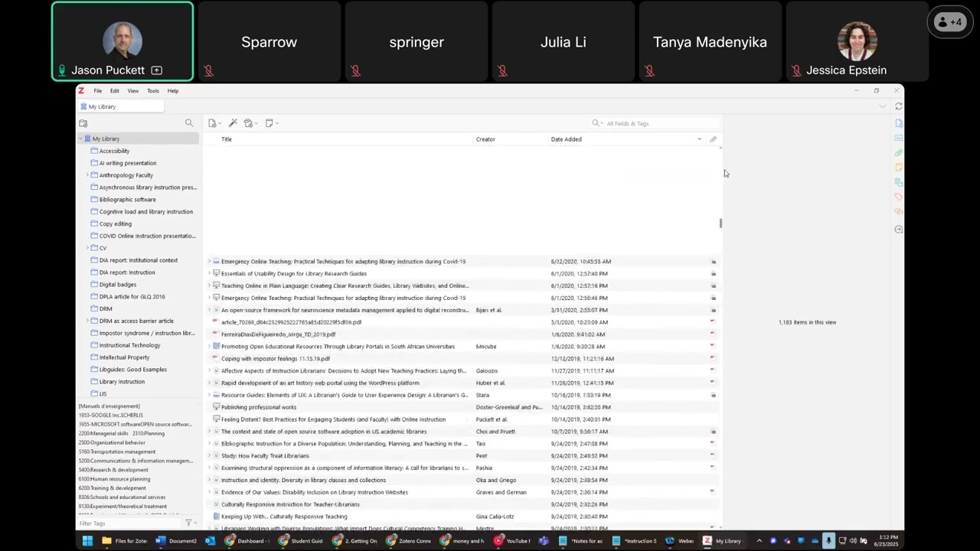The height and width of the screenshot is (551, 980).
Task: Open the tag selector filter menu icon
Action: tap(189, 523)
